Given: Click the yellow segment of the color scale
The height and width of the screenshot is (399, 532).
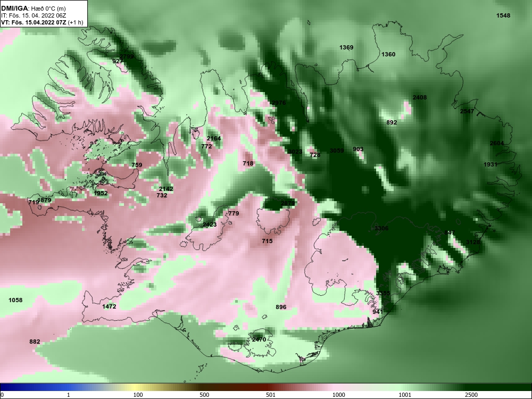Looking at the screenshot, I should click(136, 387).
